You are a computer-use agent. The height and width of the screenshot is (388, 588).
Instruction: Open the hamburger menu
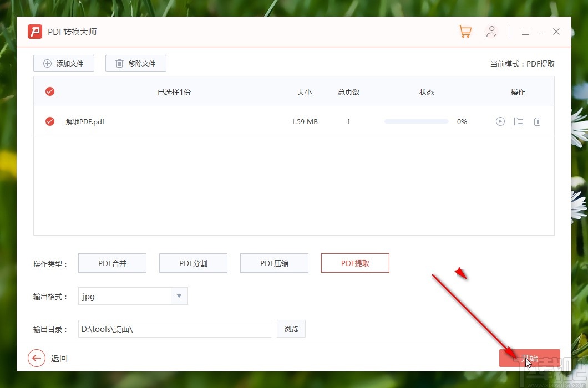tap(525, 32)
